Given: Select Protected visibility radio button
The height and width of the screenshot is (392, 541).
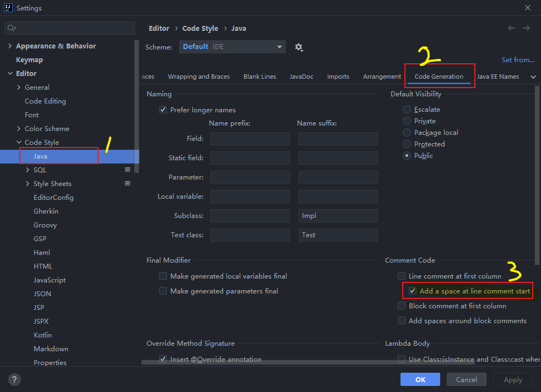Looking at the screenshot, I should [407, 144].
